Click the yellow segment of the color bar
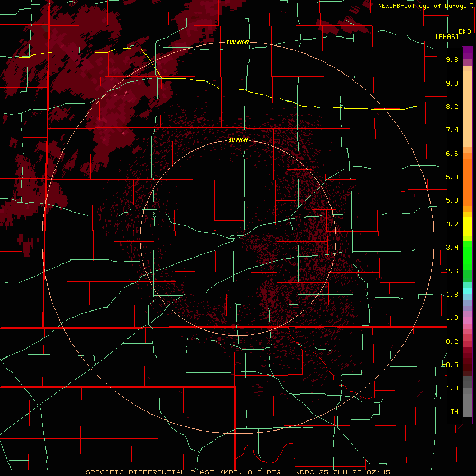Viewport: 476px width, 476px height. click(467, 226)
